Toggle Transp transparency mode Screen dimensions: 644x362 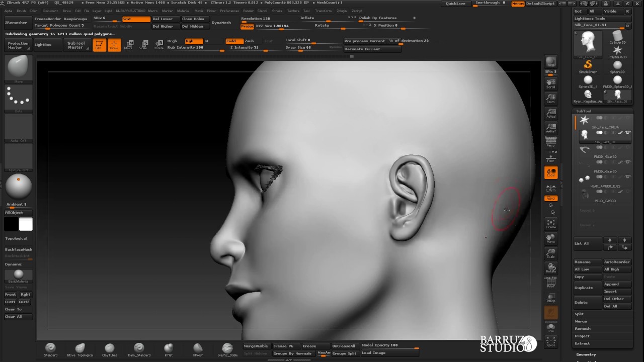click(x=551, y=297)
